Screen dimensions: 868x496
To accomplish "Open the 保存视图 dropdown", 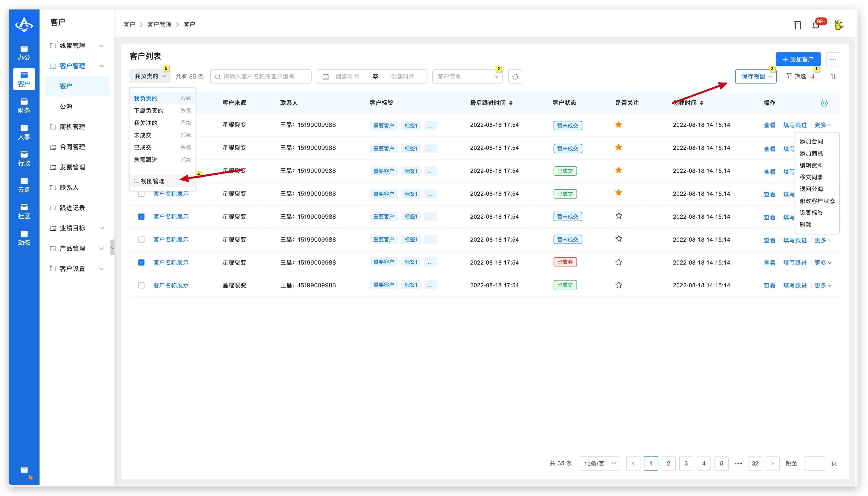I will point(756,76).
